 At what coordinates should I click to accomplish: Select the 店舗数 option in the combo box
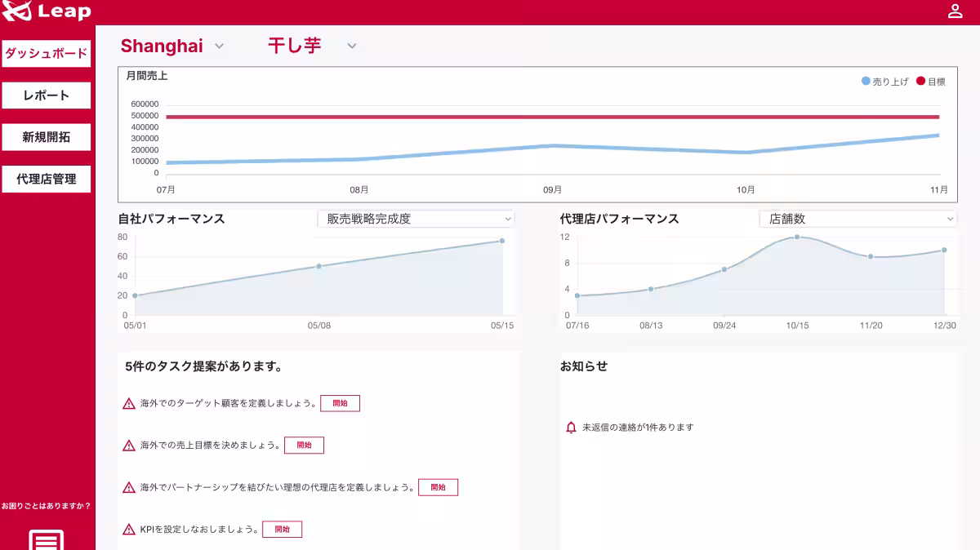(x=857, y=218)
